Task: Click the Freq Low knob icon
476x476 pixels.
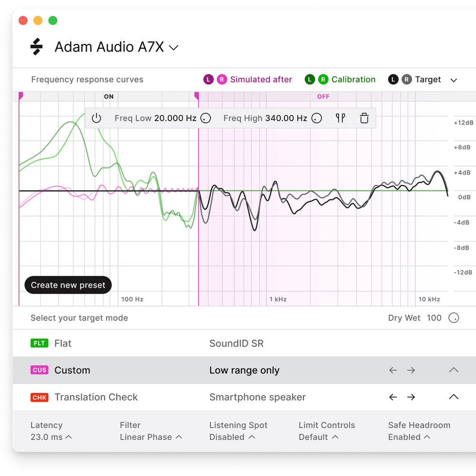Action: pos(206,118)
